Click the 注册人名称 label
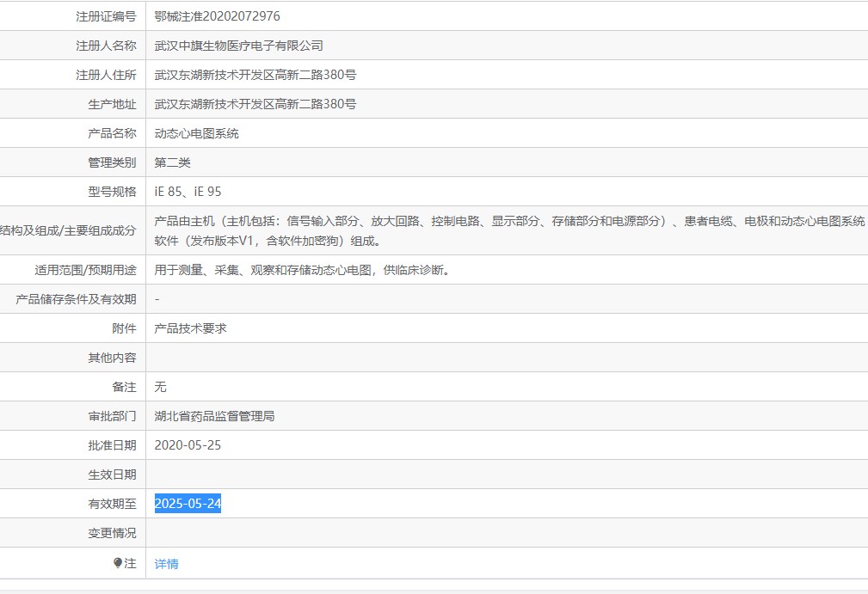The height and width of the screenshot is (594, 868). pyautogui.click(x=106, y=46)
